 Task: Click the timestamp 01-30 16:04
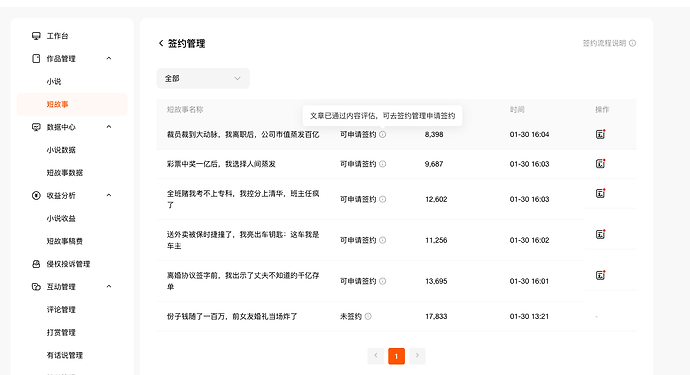point(529,134)
